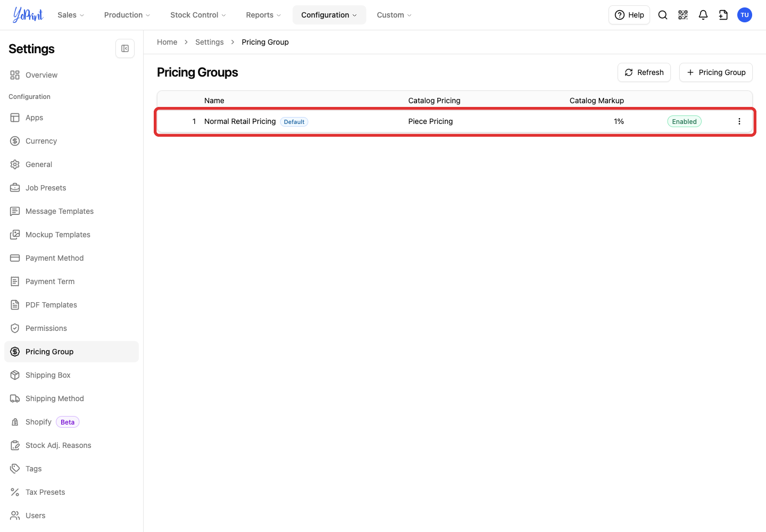This screenshot has height=532, width=766.
Task: Open General settings
Action: (x=71, y=164)
